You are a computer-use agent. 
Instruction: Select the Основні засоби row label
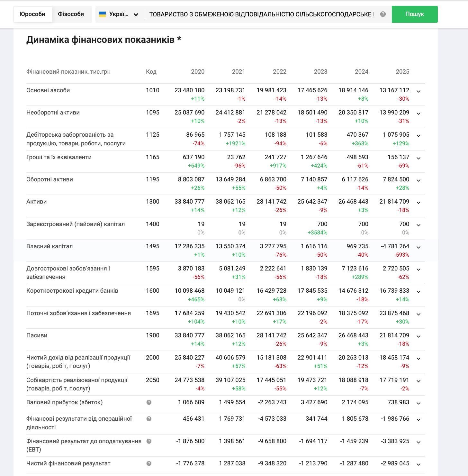(x=48, y=90)
